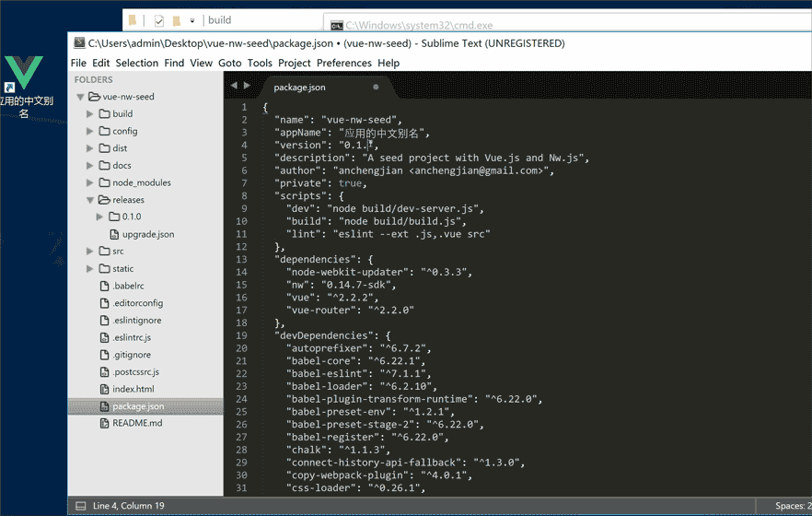Viewport: 812px width, 516px height.
Task: Open the Help menu
Action: coord(389,63)
